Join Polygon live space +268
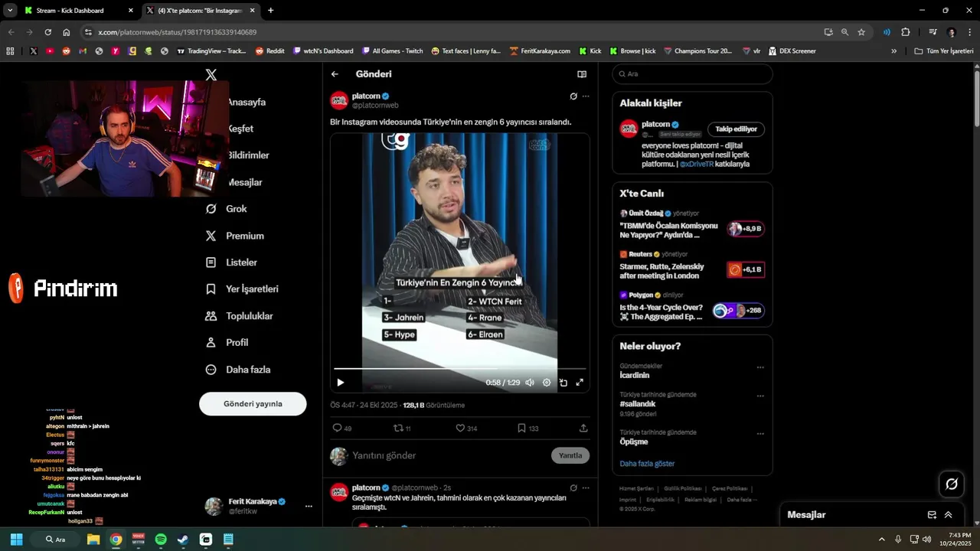The height and width of the screenshot is (551, 980). [x=738, y=311]
